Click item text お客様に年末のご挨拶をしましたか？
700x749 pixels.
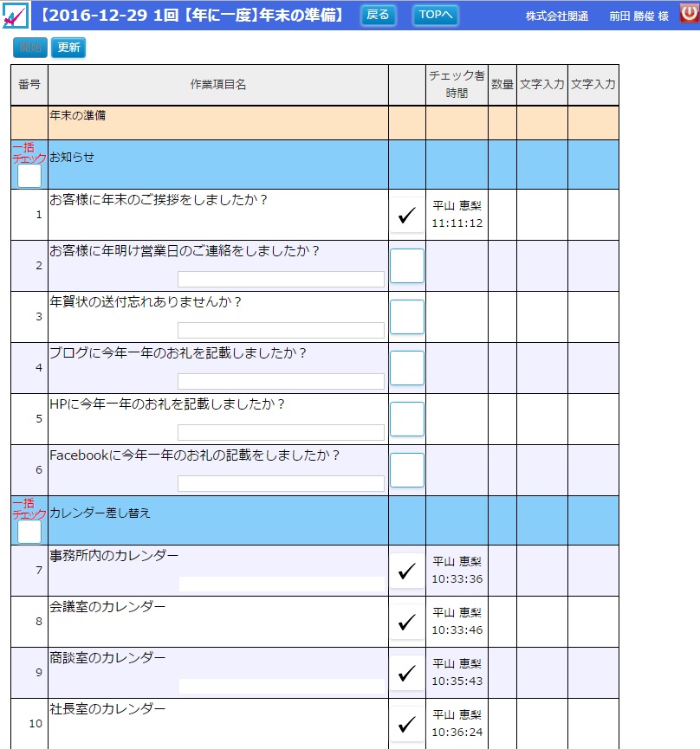coord(159,200)
